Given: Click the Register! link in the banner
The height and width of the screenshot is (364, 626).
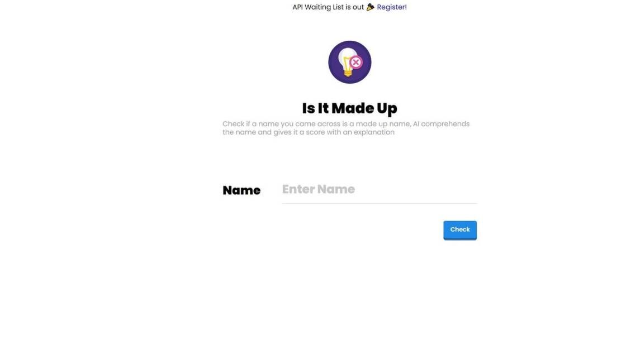Looking at the screenshot, I should pos(392,7).
